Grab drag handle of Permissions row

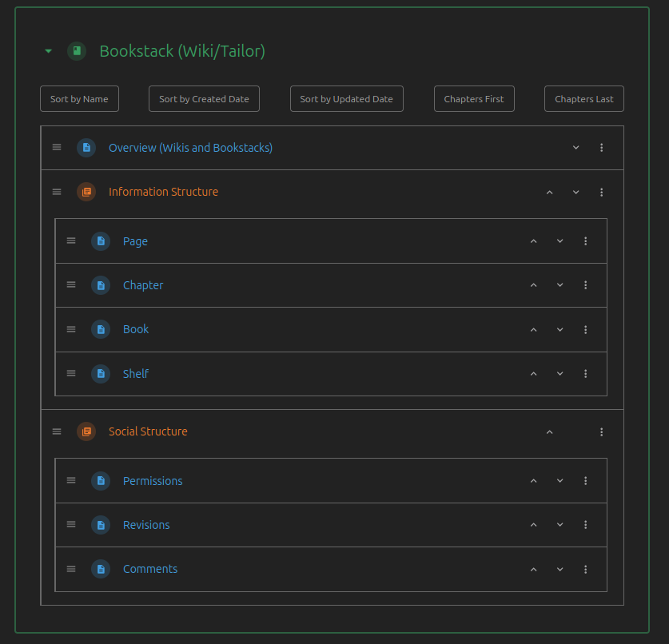point(71,481)
